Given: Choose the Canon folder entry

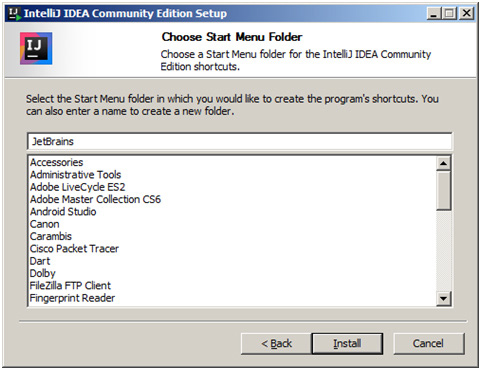Looking at the screenshot, I should pos(44,224).
